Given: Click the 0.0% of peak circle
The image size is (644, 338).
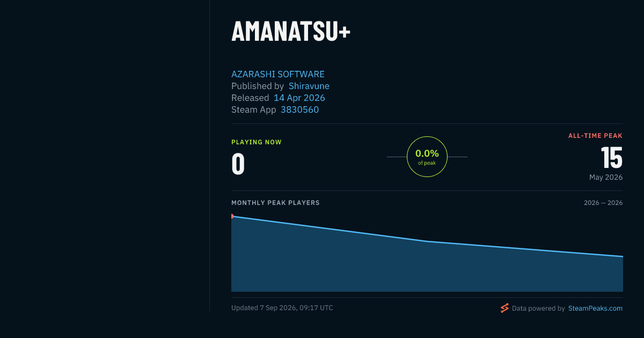Looking at the screenshot, I should coord(427,157).
